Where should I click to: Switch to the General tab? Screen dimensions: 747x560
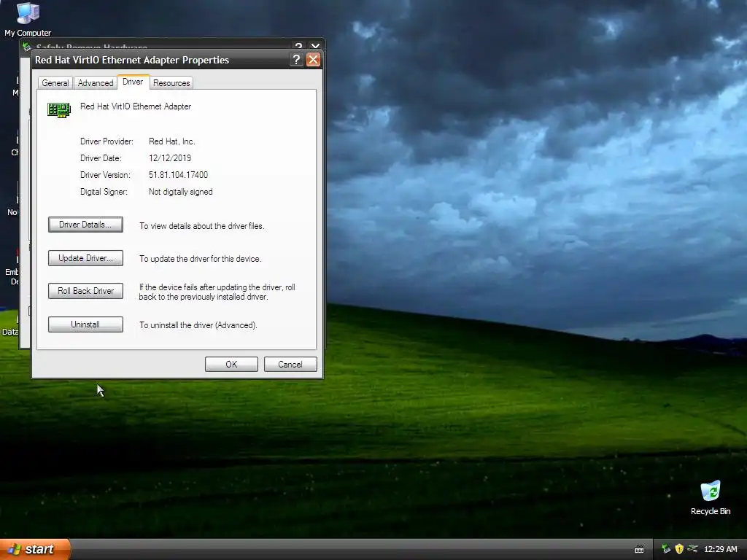pyautogui.click(x=55, y=83)
